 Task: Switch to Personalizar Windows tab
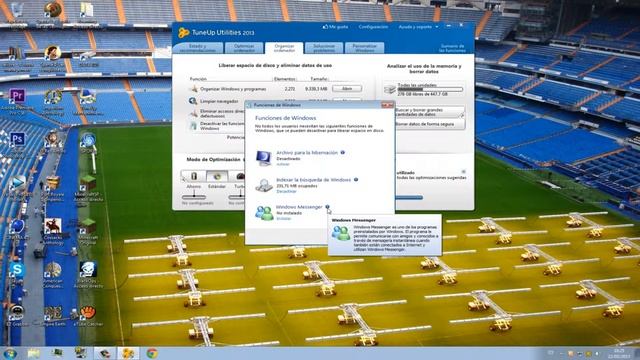click(x=364, y=48)
